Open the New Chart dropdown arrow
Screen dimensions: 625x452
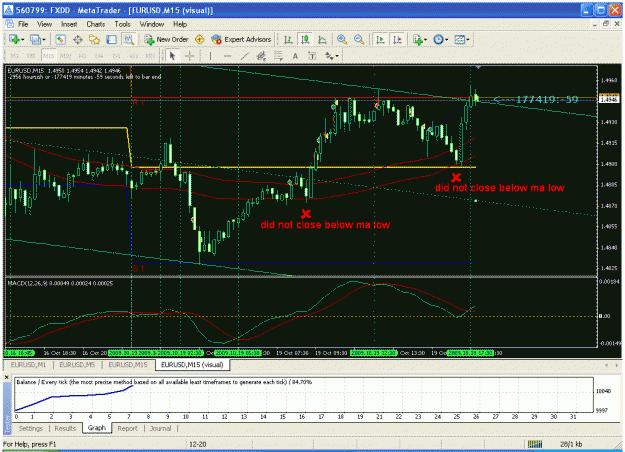coord(23,39)
